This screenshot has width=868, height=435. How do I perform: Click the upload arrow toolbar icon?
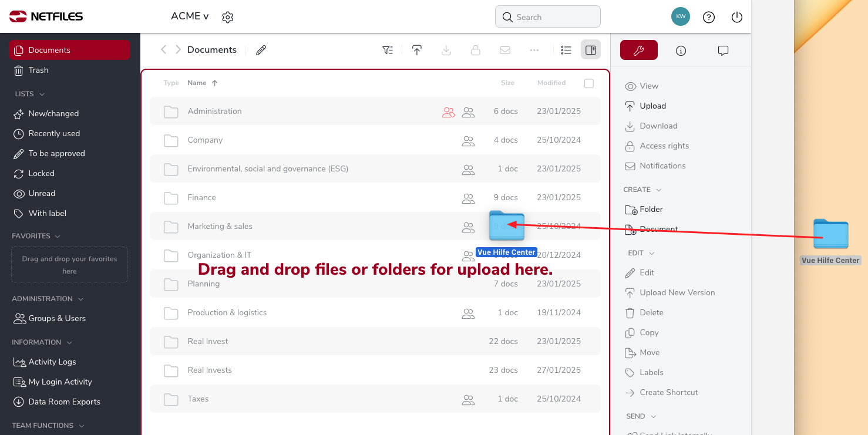point(417,50)
